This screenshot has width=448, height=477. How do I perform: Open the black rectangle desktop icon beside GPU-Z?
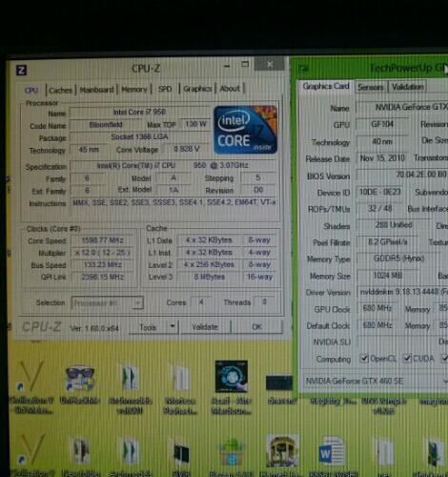(x=278, y=383)
